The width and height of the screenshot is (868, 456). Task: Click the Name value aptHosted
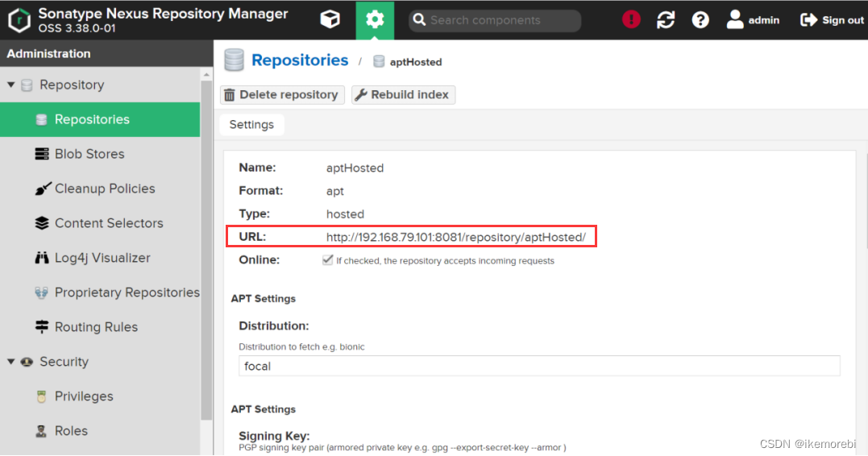click(x=355, y=168)
